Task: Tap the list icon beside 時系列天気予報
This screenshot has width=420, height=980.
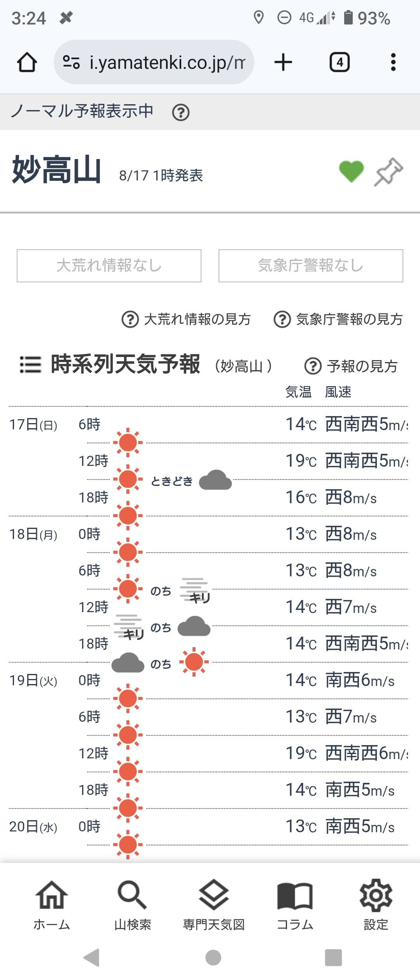Action: pyautogui.click(x=30, y=365)
